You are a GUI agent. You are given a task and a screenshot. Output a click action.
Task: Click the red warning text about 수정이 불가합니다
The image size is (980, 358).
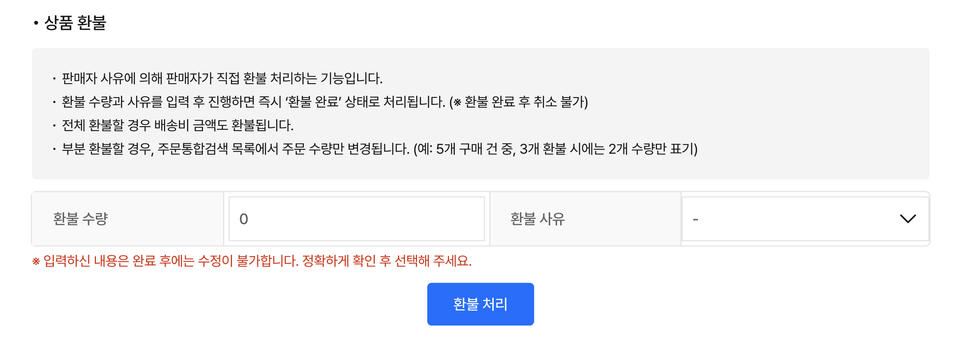(258, 261)
